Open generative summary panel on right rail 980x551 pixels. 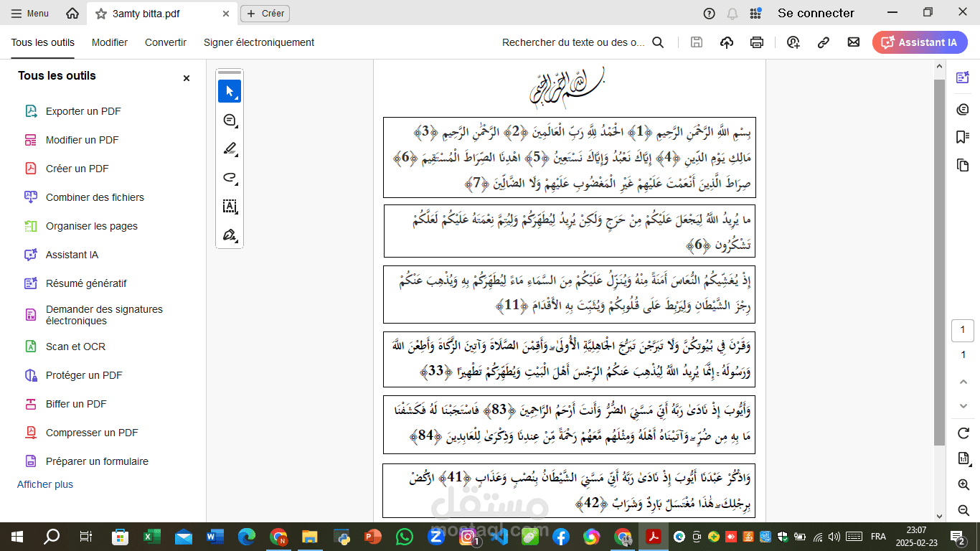pyautogui.click(x=963, y=77)
